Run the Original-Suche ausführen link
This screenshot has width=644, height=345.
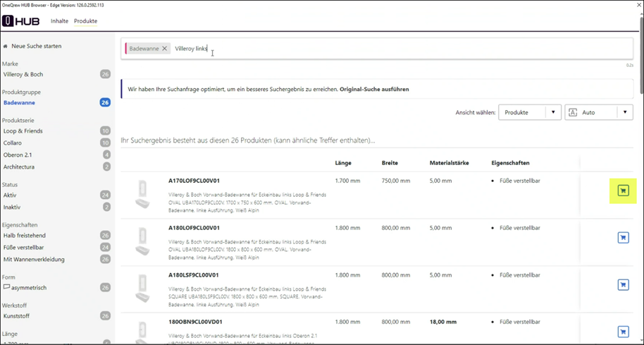point(374,89)
